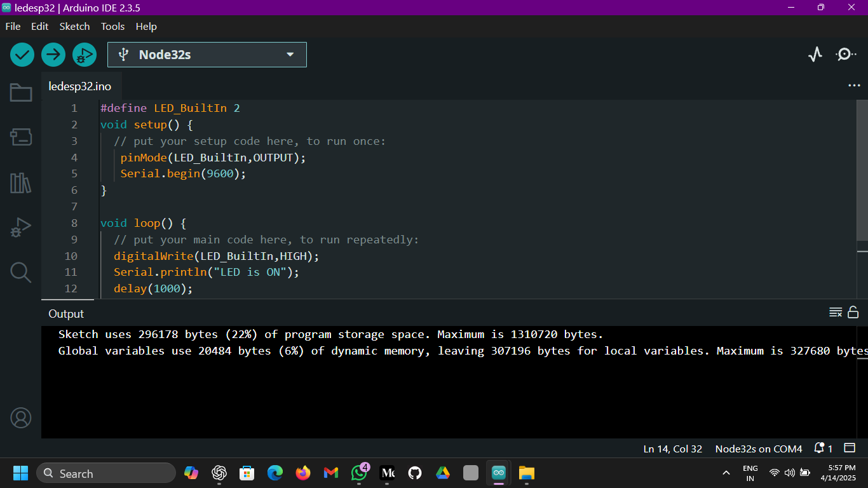Open the Debug sidebar panel
Viewport: 868px width, 488px height.
coord(20,227)
